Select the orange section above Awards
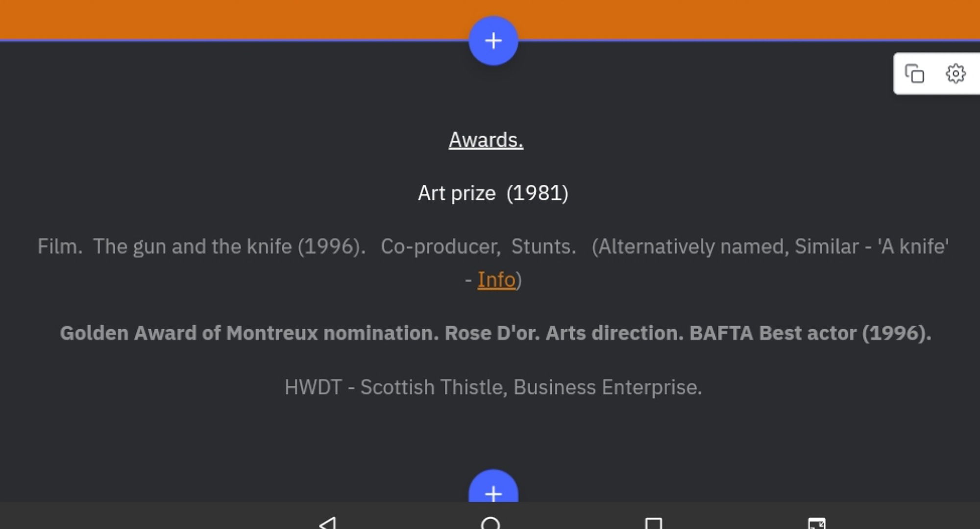The width and height of the screenshot is (980, 529). [490, 19]
